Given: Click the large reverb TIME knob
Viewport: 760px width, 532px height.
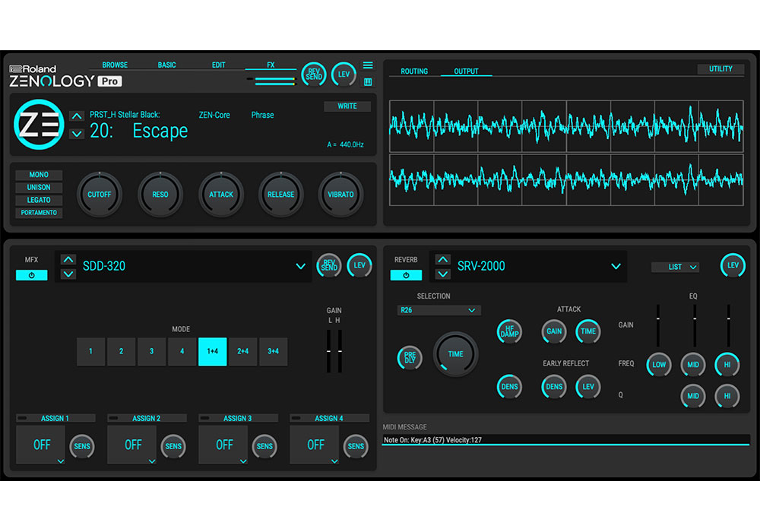Looking at the screenshot, I should pos(455,354).
